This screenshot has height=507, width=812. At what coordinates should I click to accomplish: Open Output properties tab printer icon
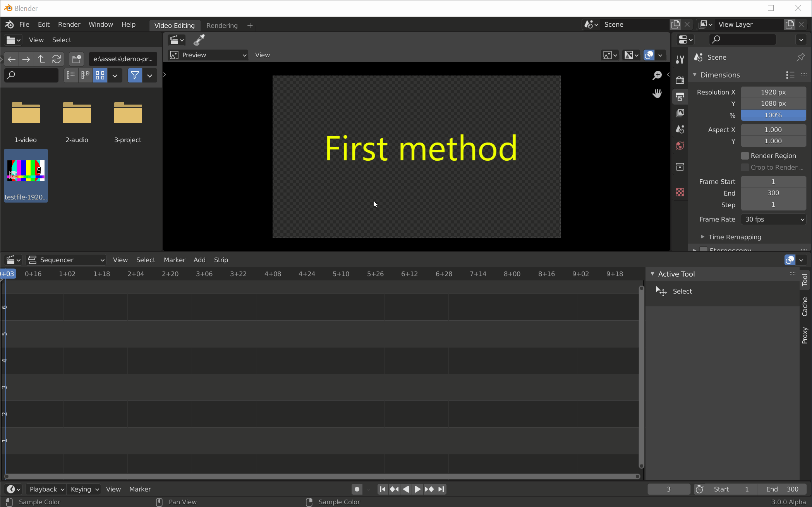(x=680, y=96)
